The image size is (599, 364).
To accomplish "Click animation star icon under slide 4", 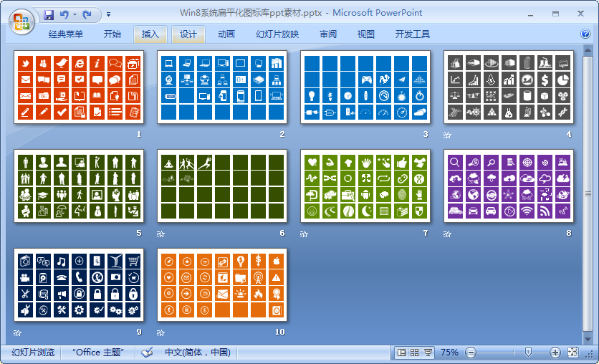I will click(x=447, y=135).
